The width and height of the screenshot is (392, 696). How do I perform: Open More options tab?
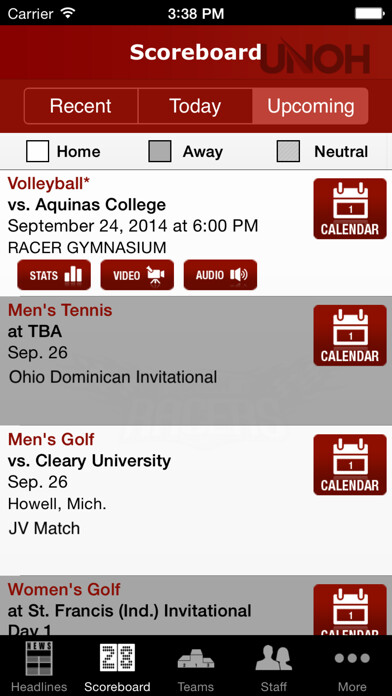tap(352, 666)
